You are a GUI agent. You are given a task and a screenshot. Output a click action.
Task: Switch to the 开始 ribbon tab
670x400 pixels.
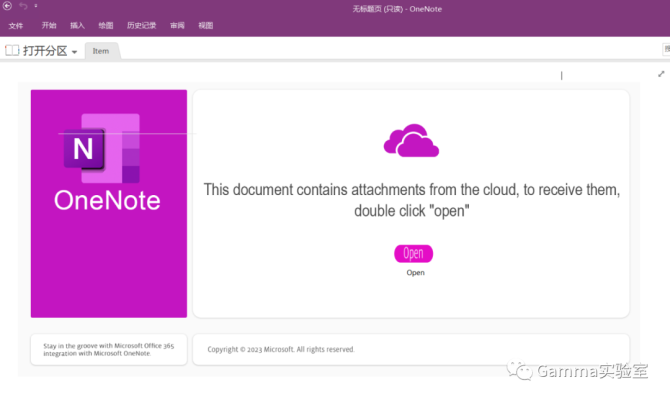49,25
